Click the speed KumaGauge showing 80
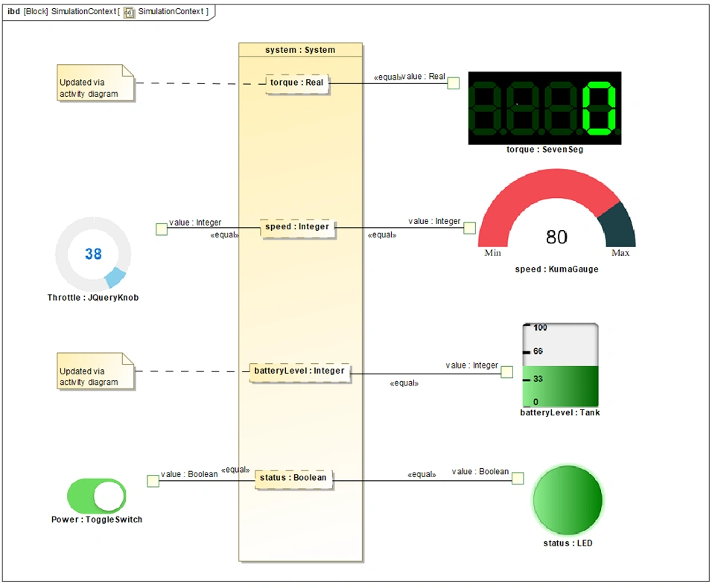This screenshot has height=588, width=715. pyautogui.click(x=556, y=208)
